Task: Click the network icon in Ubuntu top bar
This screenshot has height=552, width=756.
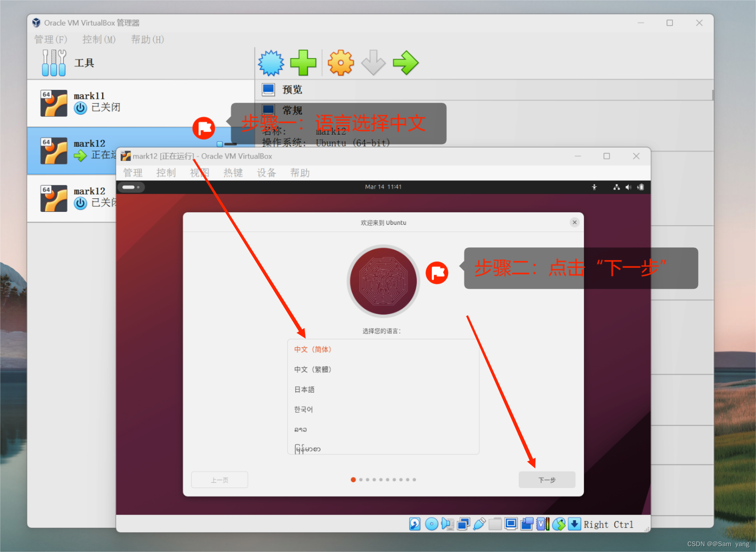Action: pyautogui.click(x=616, y=187)
